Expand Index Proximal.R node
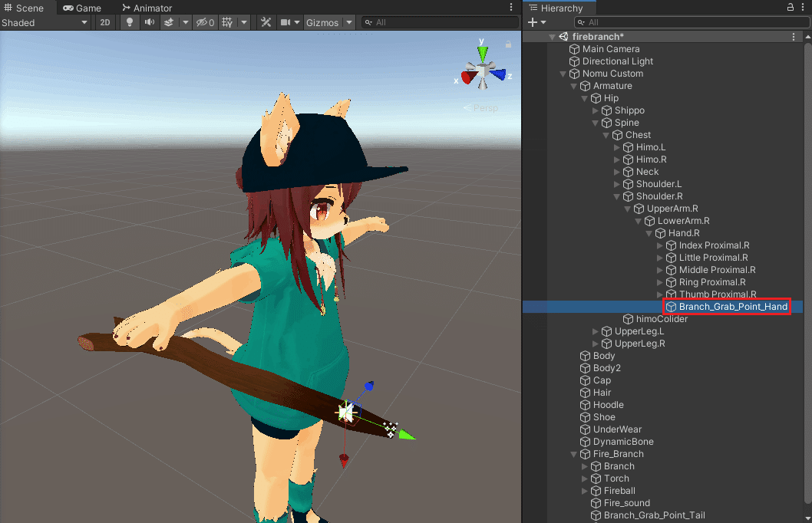This screenshot has width=812, height=523. click(660, 245)
